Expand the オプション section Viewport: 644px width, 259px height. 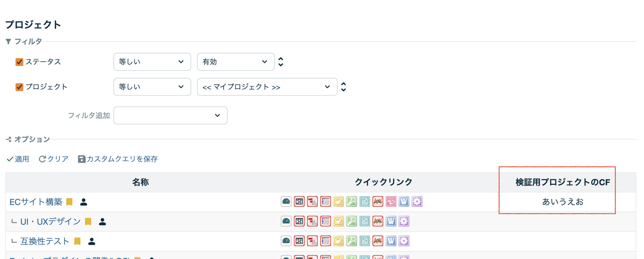coord(32,139)
